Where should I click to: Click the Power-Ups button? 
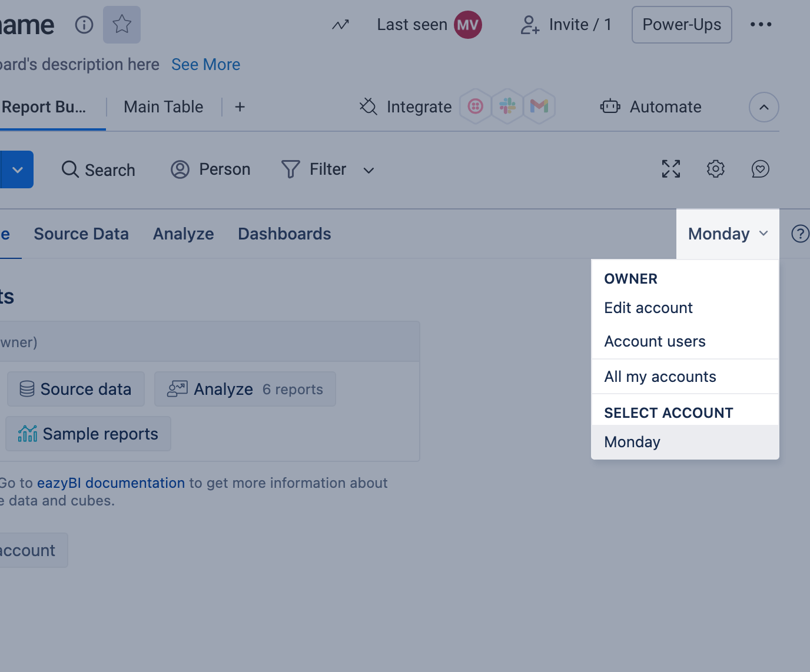coord(682,25)
